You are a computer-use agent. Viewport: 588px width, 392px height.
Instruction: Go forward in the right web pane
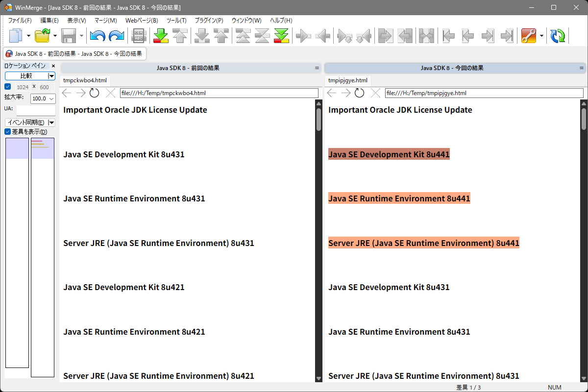tap(346, 93)
